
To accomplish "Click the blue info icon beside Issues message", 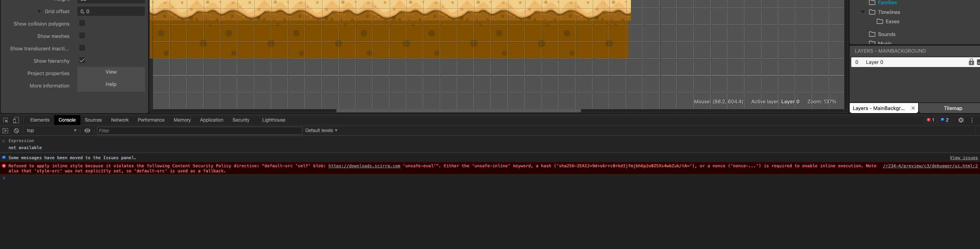I will (4, 158).
